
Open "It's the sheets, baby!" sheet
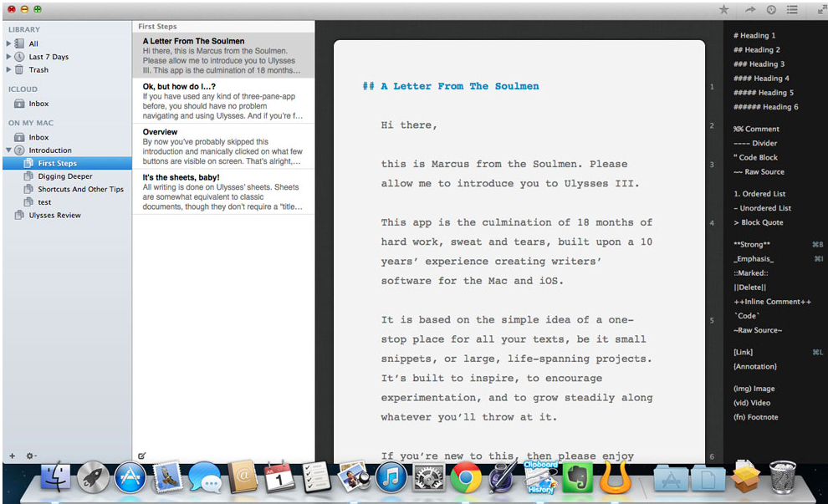click(x=223, y=191)
